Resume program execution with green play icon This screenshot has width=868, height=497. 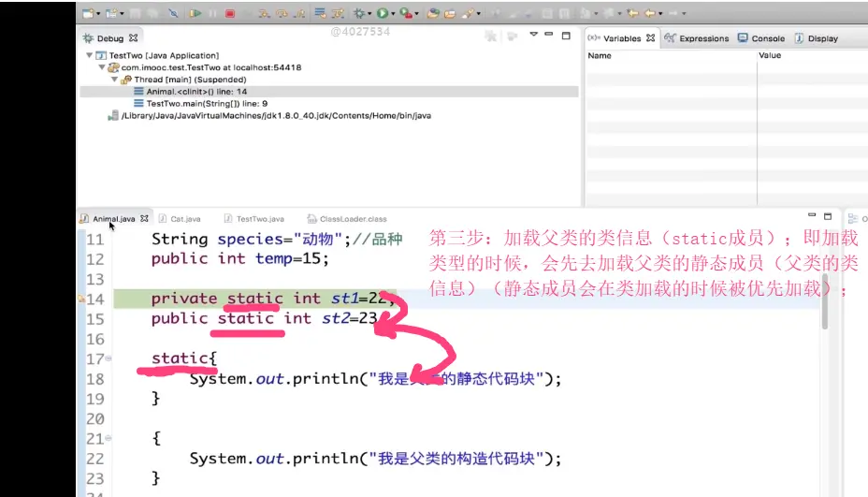(x=195, y=13)
